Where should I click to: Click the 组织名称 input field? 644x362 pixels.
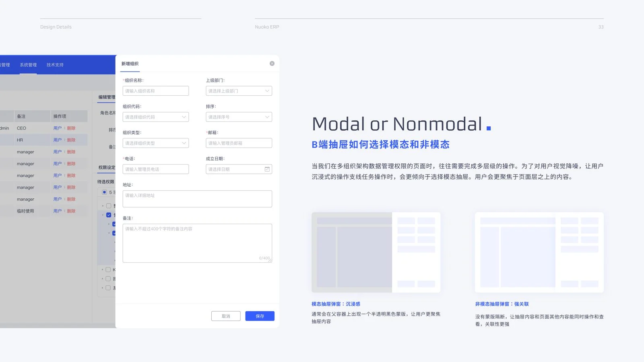[156, 91]
